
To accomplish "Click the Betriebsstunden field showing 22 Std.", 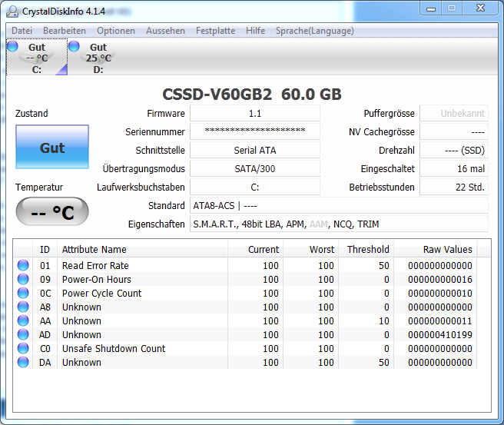I will click(x=454, y=187).
